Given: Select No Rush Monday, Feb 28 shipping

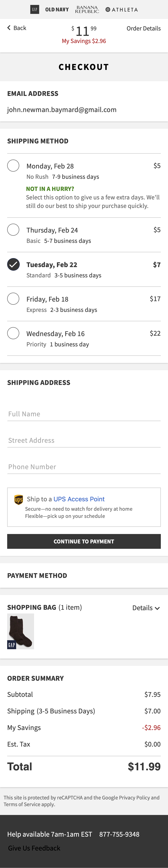Looking at the screenshot, I should click(13, 166).
